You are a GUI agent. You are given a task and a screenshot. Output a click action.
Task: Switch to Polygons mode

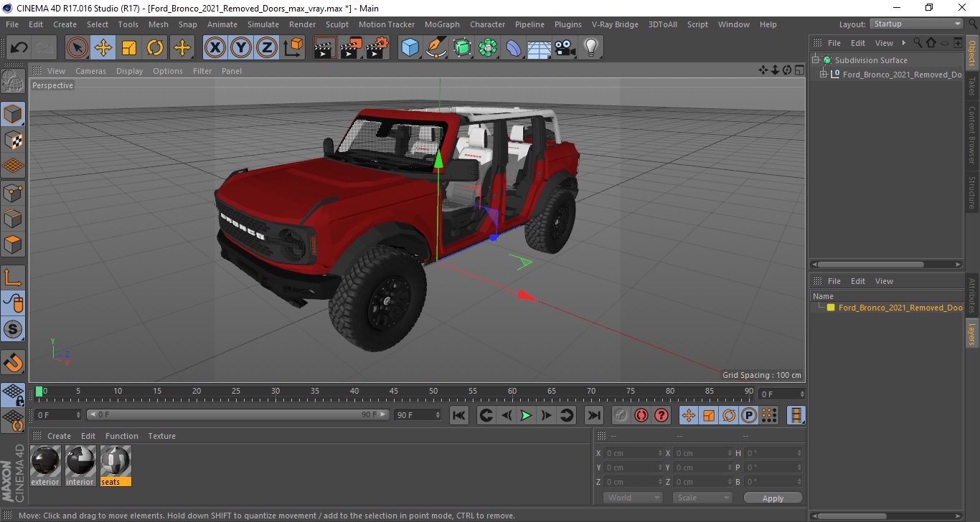point(13,244)
